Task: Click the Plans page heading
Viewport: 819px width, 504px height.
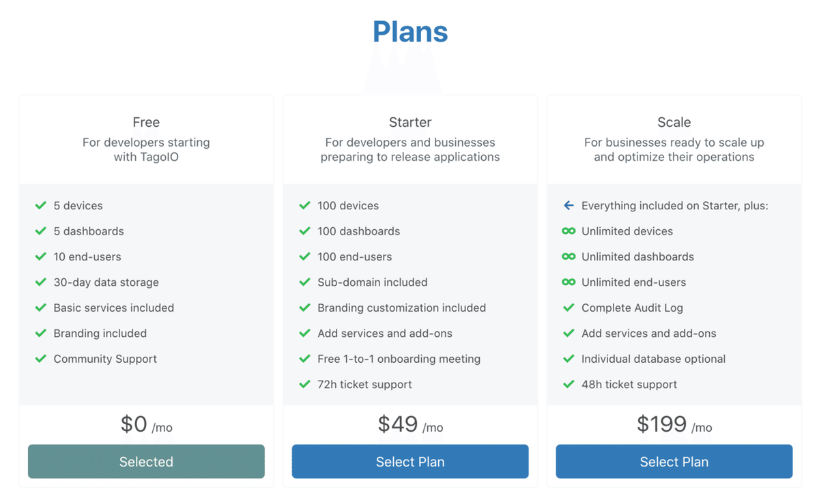Action: [x=410, y=32]
